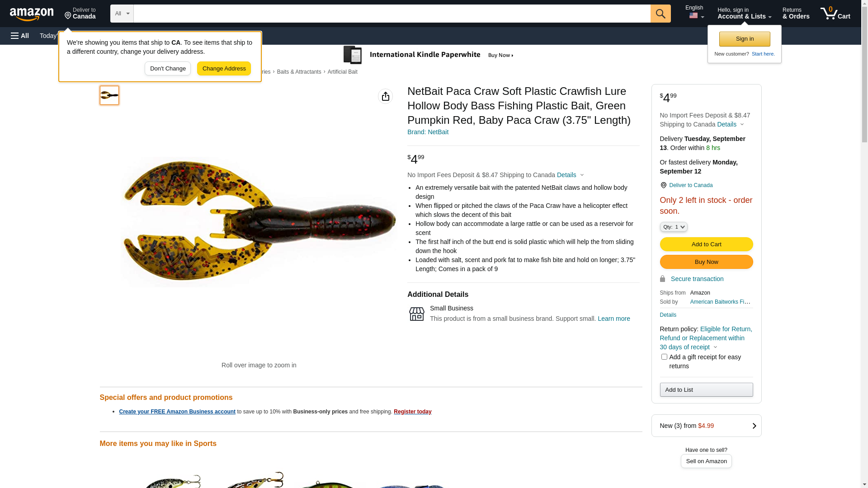Expand the New (3) from $4.99 offers
This screenshot has width=868, height=488.
click(706, 426)
